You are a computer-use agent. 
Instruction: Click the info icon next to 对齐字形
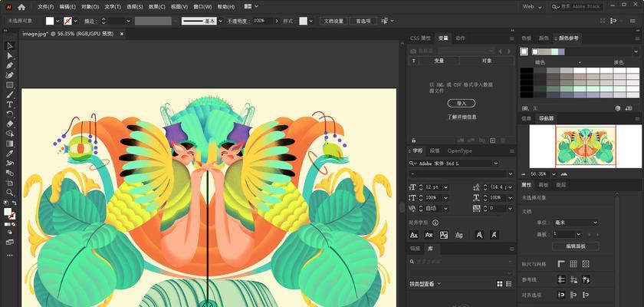pos(435,223)
